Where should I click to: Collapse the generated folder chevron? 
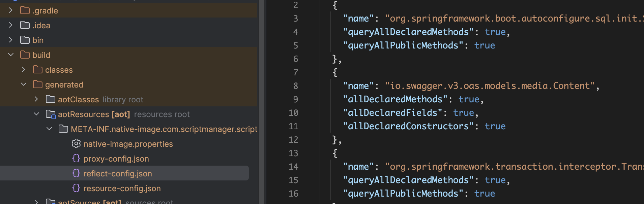coord(23,84)
